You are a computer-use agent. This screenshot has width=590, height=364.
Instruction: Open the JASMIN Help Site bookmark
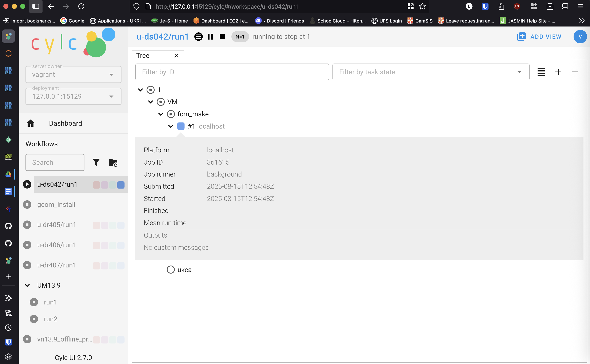click(528, 21)
